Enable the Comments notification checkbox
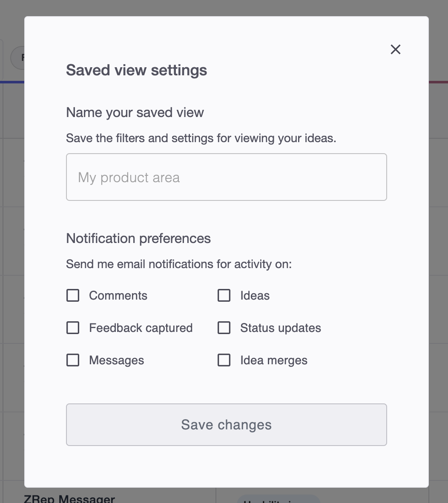Image resolution: width=448 pixels, height=503 pixels. 73,295
